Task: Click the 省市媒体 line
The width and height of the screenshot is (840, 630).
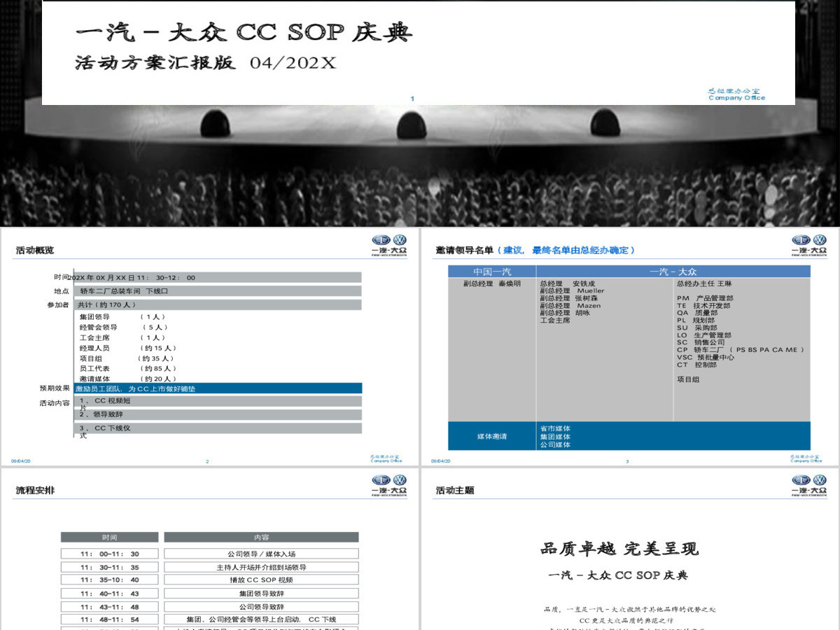Action: [x=555, y=428]
